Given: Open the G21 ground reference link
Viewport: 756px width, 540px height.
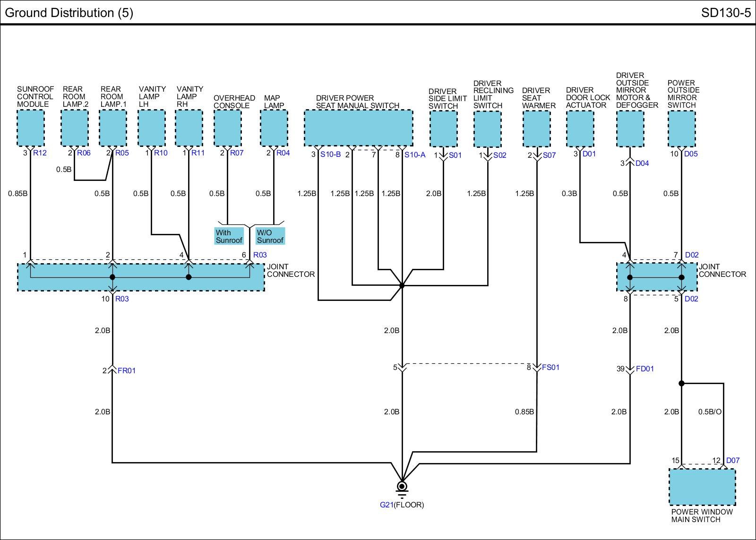Looking at the screenshot, I should [x=386, y=505].
